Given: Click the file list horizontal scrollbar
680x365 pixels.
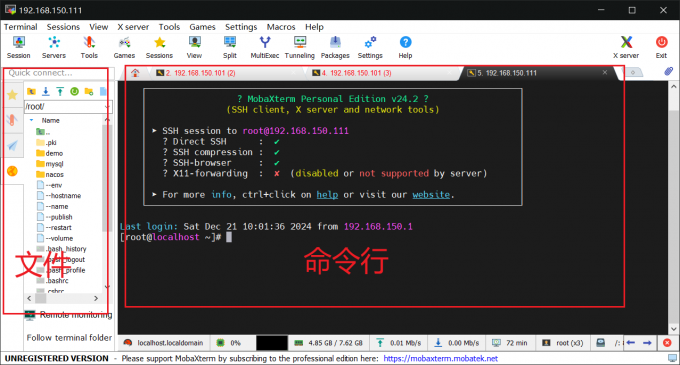Looking at the screenshot, I should coord(62,298).
